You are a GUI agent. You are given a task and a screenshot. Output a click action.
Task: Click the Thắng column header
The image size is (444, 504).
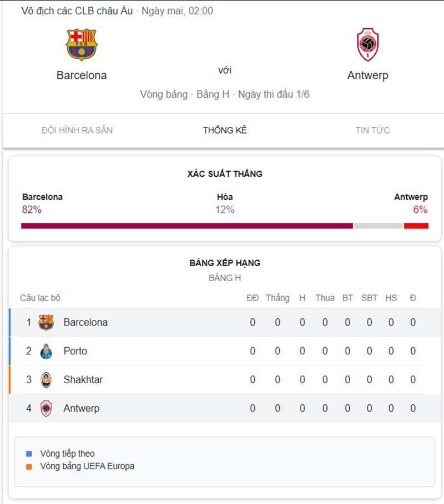pos(278,298)
